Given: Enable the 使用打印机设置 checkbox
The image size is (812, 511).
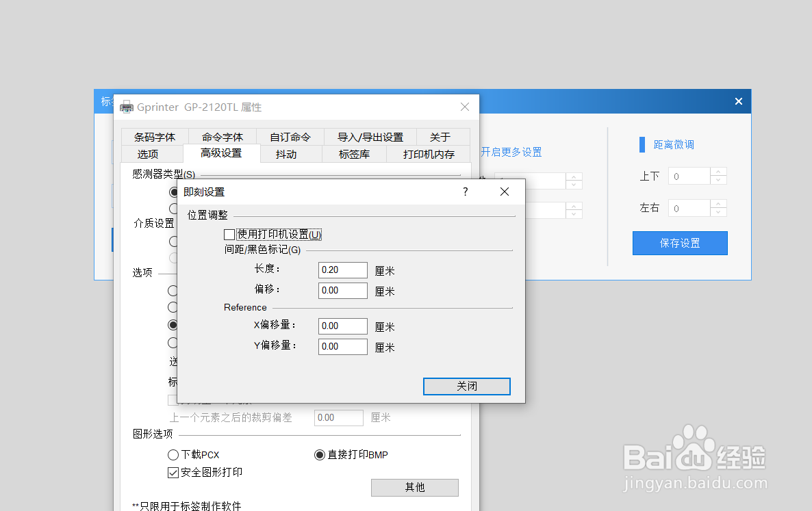Looking at the screenshot, I should [230, 234].
